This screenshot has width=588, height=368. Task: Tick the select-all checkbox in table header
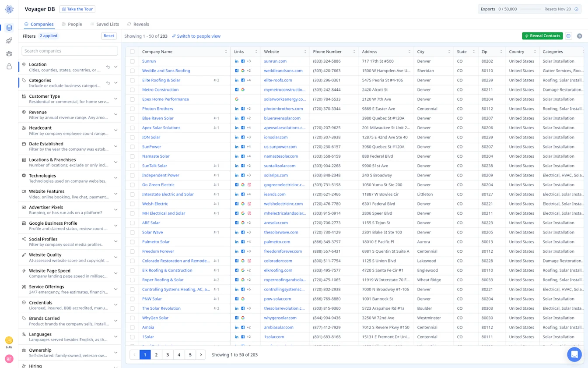click(x=132, y=52)
